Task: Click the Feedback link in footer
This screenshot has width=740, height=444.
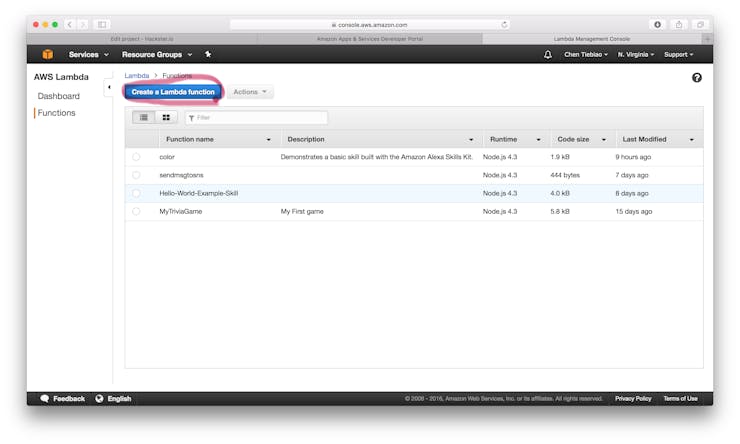Action: click(x=69, y=399)
